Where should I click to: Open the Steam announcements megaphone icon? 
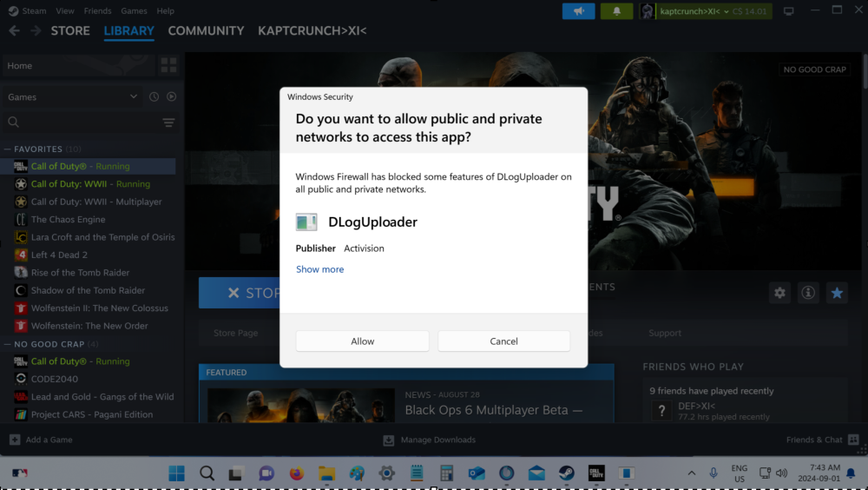[x=577, y=11]
